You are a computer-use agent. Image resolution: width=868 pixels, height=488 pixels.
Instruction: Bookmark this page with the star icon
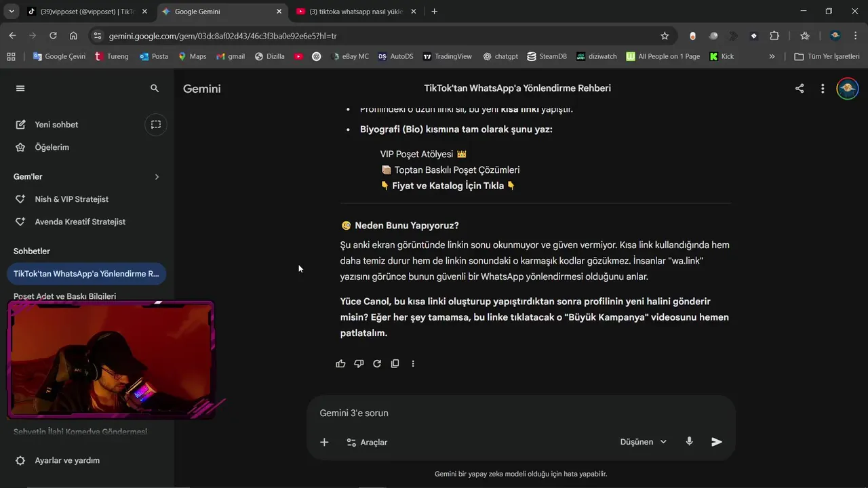(x=665, y=36)
